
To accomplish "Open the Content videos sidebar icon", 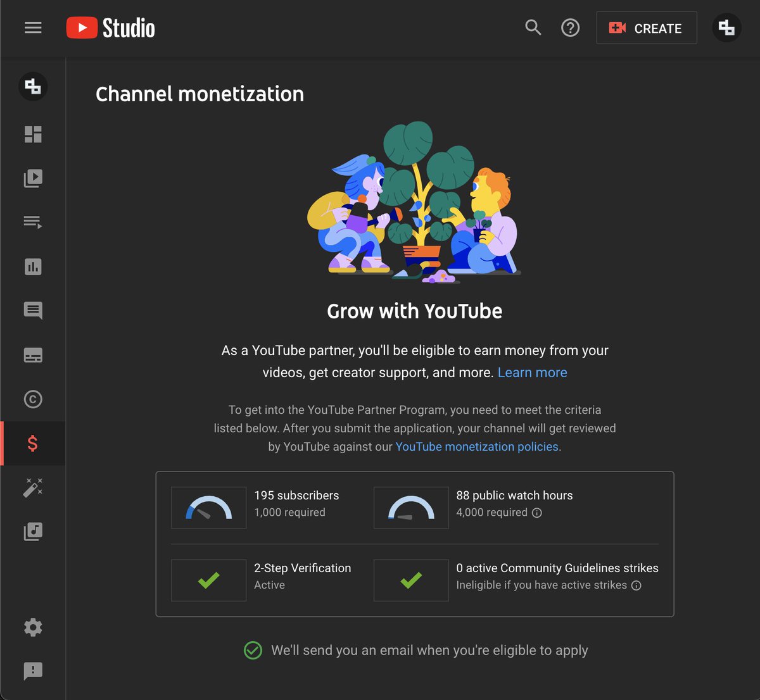I will 33,178.
